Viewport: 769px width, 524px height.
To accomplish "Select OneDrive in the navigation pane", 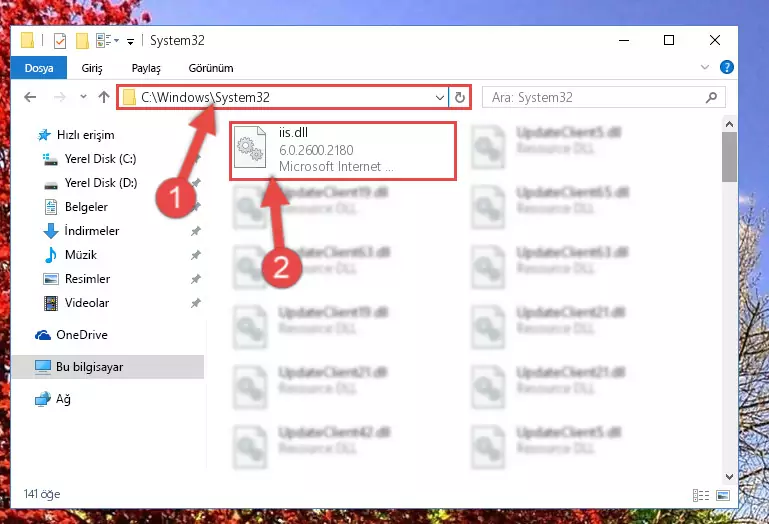I will coord(71,335).
